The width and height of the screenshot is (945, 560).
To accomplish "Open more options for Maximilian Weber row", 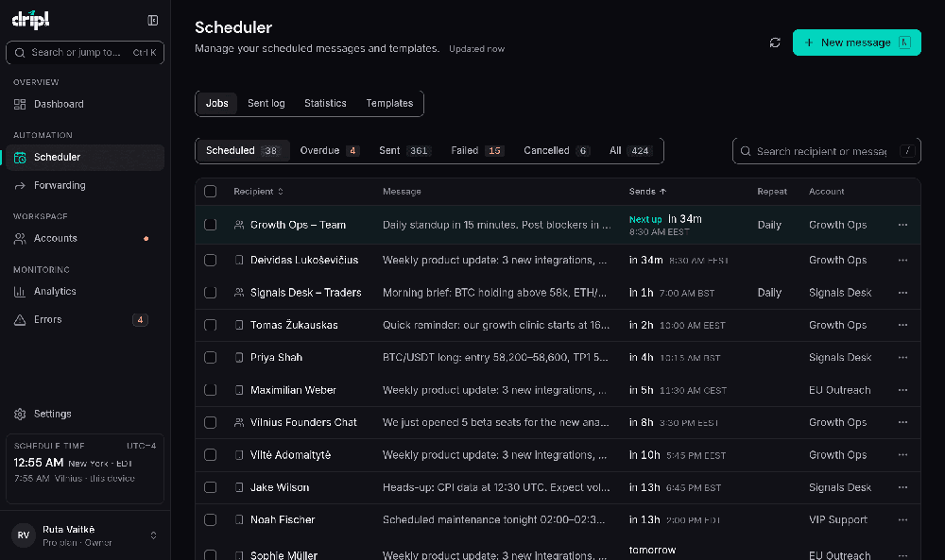I will [902, 390].
